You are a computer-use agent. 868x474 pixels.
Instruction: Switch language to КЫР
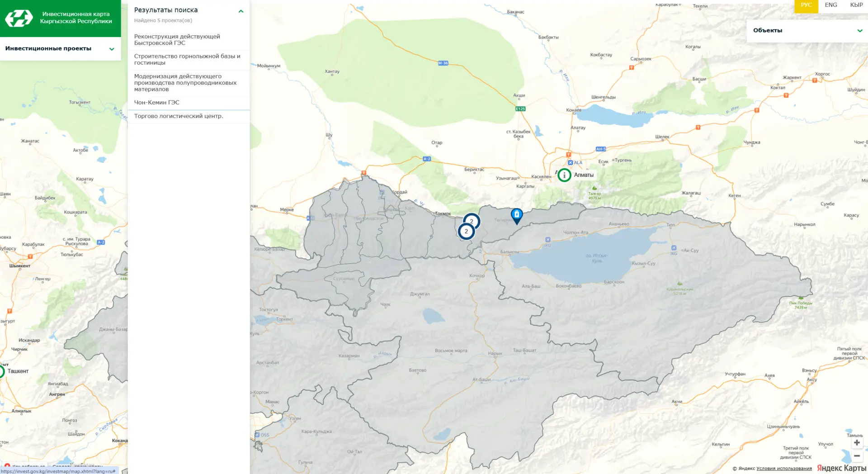(856, 5)
